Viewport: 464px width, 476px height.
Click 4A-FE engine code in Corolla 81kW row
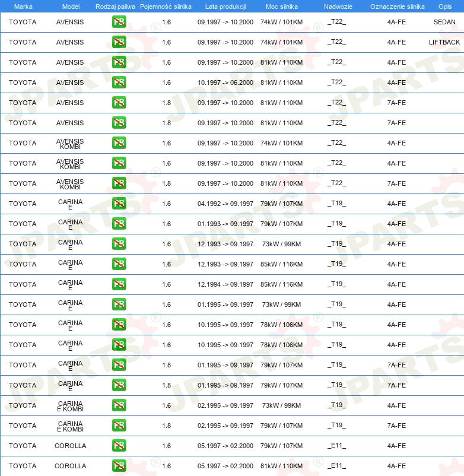(396, 466)
